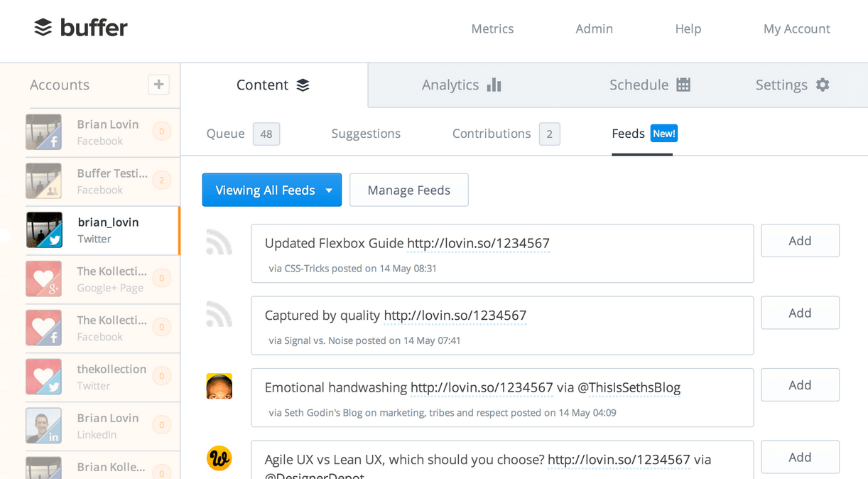This screenshot has width=868, height=479.
Task: Add the Emotional handwashing post
Action: point(800,385)
